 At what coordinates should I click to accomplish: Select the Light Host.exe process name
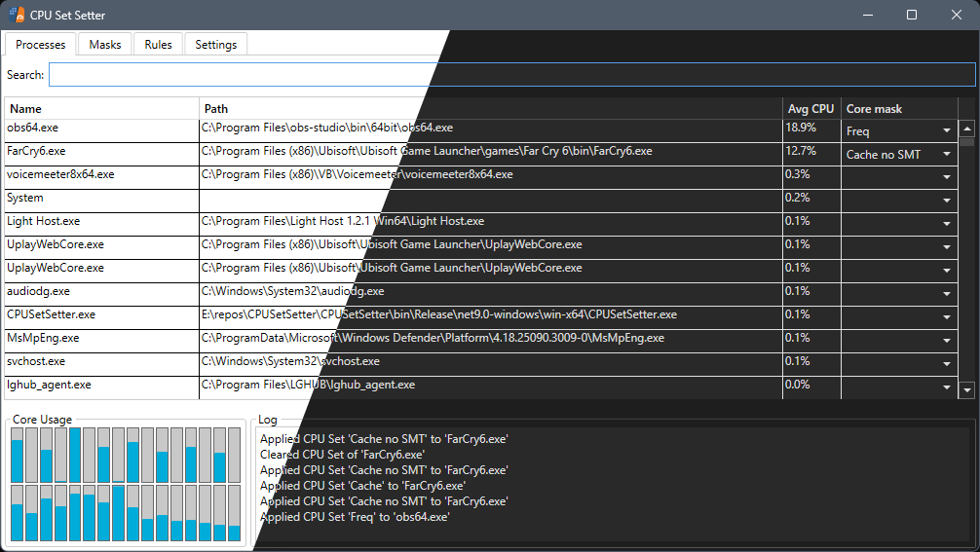44,221
